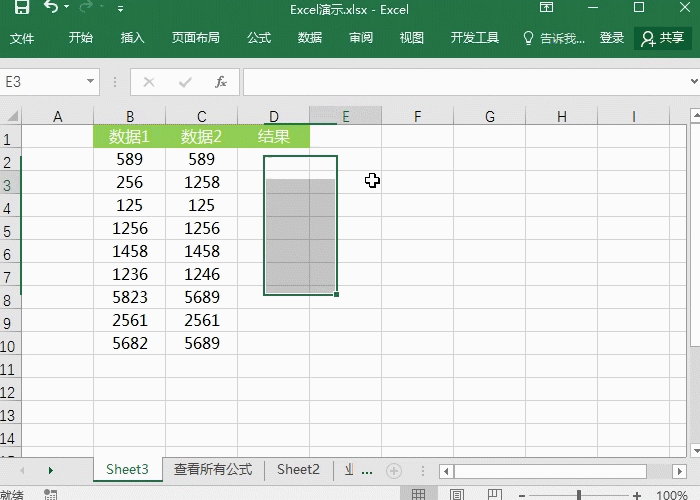Click the fill handle of the selection
700x500 pixels.
[336, 294]
